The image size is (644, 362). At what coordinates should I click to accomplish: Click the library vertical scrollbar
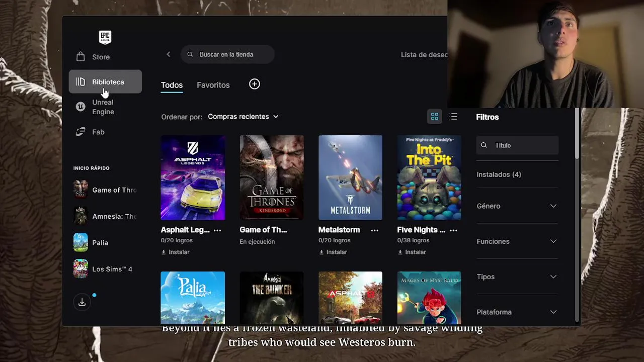point(577,134)
